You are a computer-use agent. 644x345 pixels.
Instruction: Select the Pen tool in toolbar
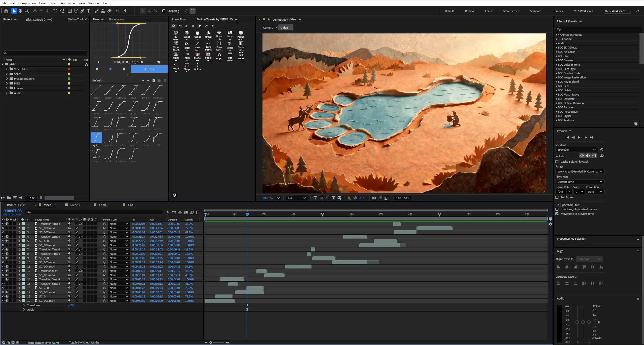click(x=82, y=11)
